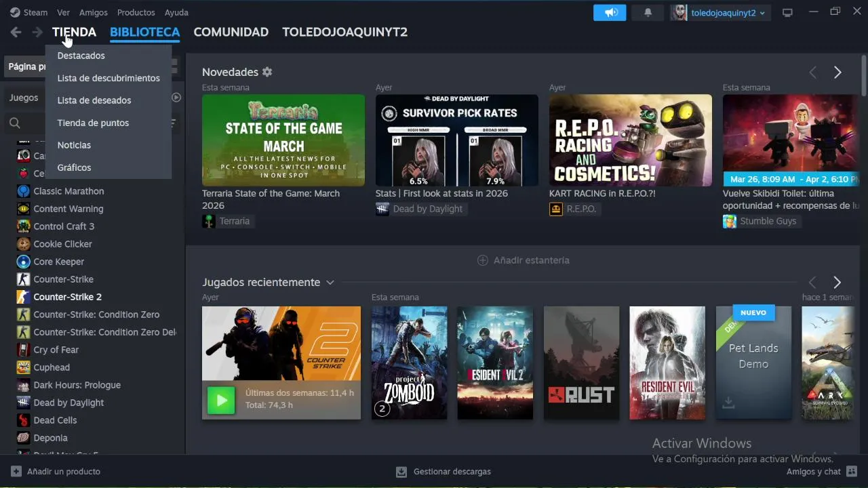Click the ready-to-play filter icon
Screen dimensions: 868x488
tap(176, 98)
